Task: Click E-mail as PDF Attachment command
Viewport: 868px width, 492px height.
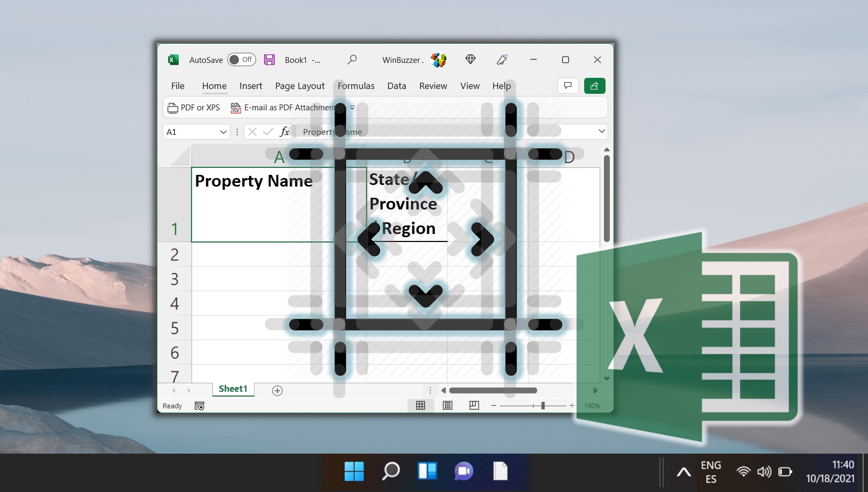Action: tap(283, 108)
